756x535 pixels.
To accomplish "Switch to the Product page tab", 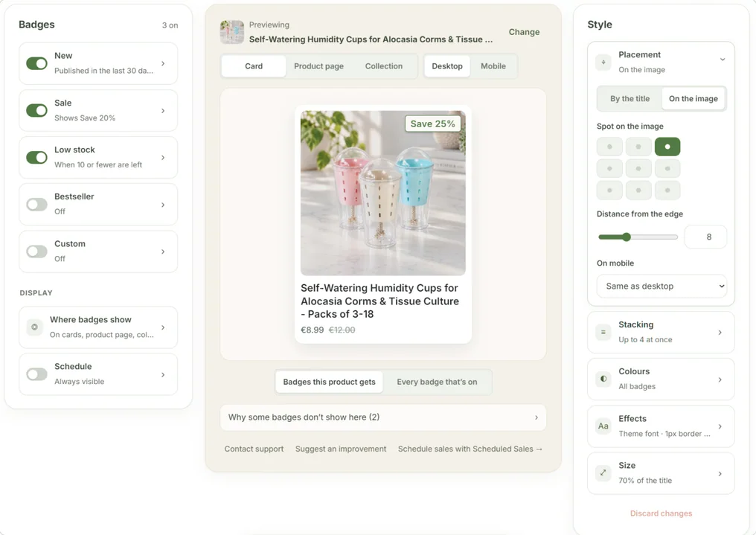I will 318,66.
